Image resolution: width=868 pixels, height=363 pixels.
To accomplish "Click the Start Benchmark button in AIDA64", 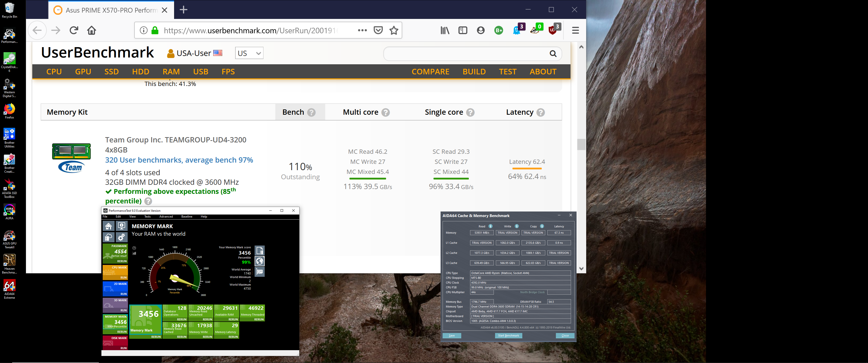I will click(x=508, y=335).
